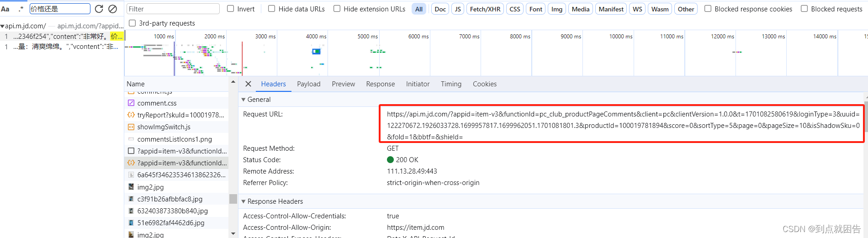Viewport: 868px width, 238px height.
Task: Filter requests by Fetch/XHR type
Action: [x=485, y=9]
